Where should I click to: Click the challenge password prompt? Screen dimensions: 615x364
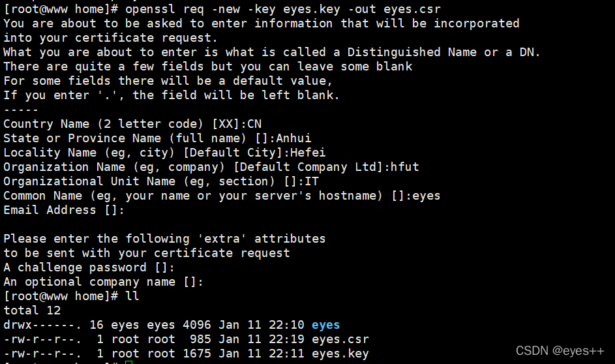[89, 267]
